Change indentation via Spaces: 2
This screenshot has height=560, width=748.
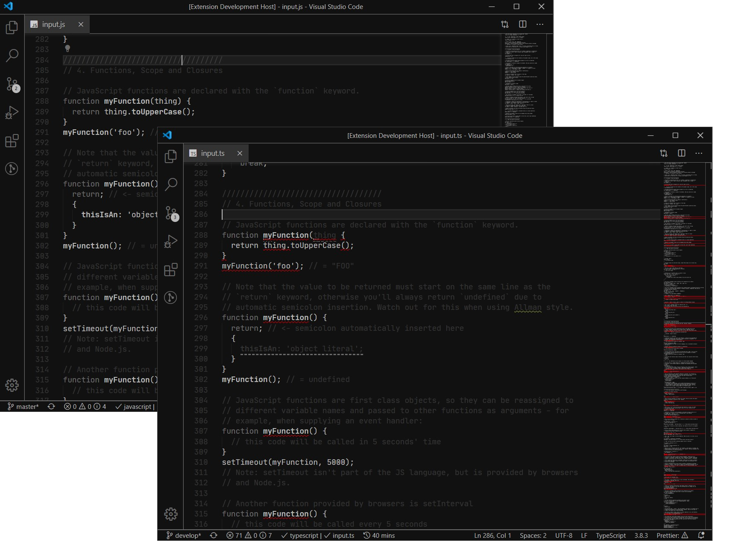click(x=533, y=535)
